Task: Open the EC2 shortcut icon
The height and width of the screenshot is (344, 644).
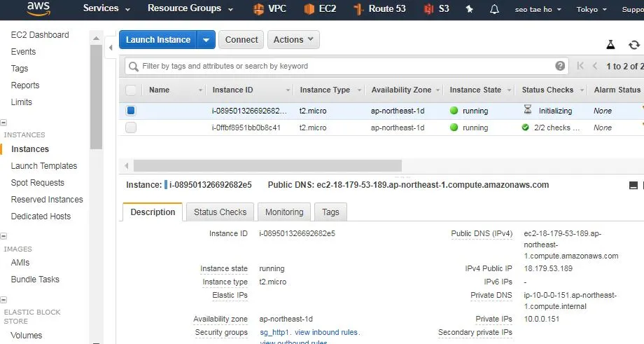Action: tap(309, 8)
